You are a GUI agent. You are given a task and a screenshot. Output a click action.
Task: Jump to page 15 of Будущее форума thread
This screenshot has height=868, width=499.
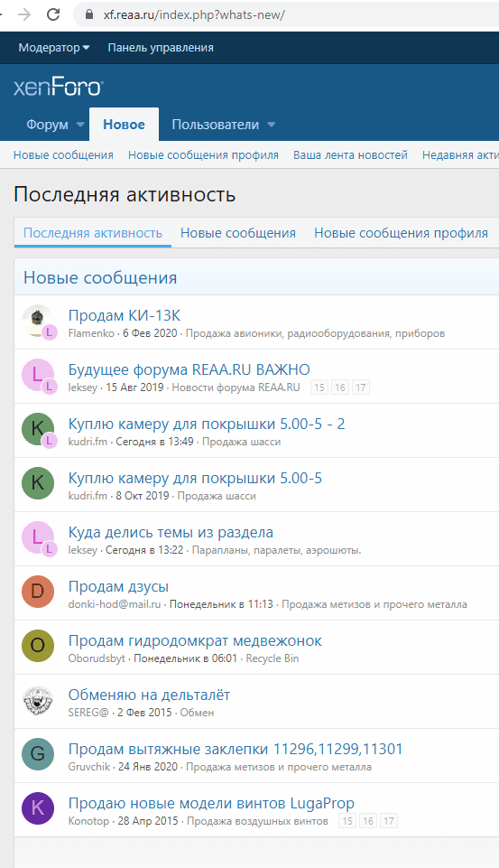click(319, 387)
